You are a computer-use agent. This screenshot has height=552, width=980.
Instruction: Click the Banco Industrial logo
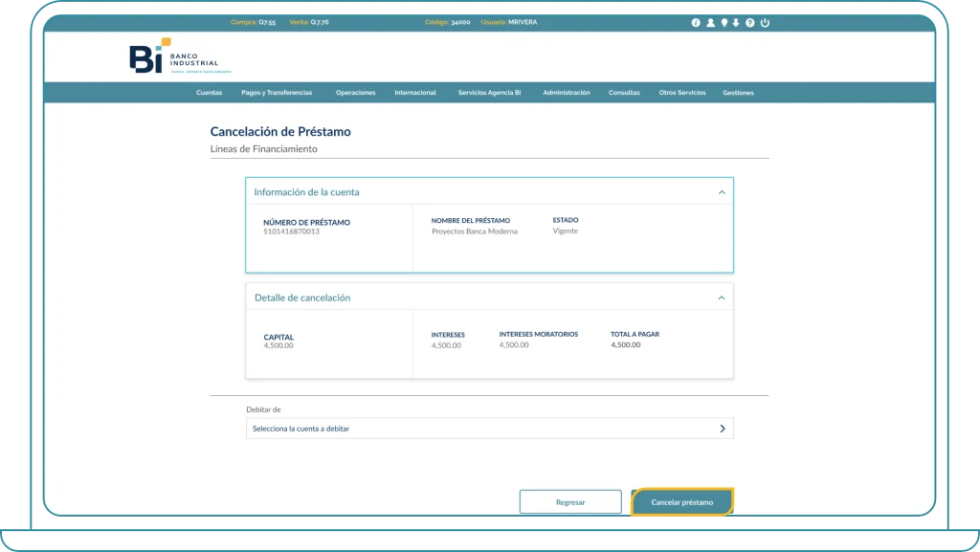pyautogui.click(x=173, y=57)
